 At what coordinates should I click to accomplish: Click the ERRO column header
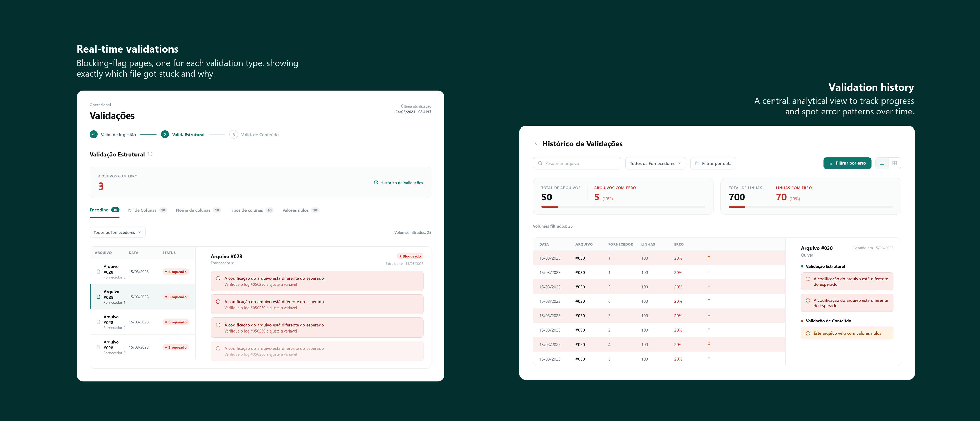click(679, 244)
